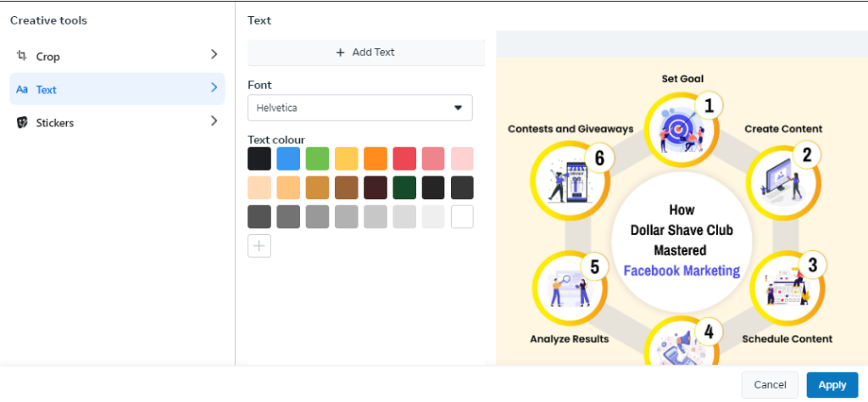Click the step 3 calendar illustration circle
The height and width of the screenshot is (402, 868).
pos(787,288)
